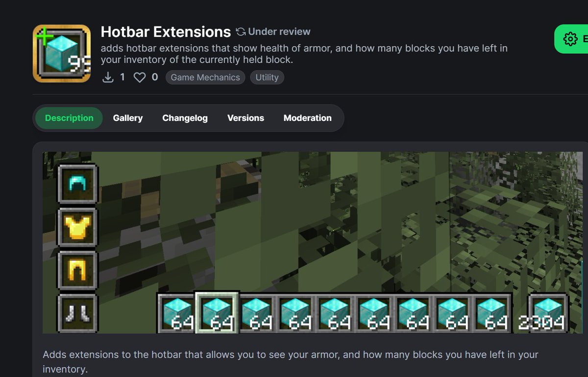Click the Utility tag
Screen dimensions: 588x377
click(267, 77)
